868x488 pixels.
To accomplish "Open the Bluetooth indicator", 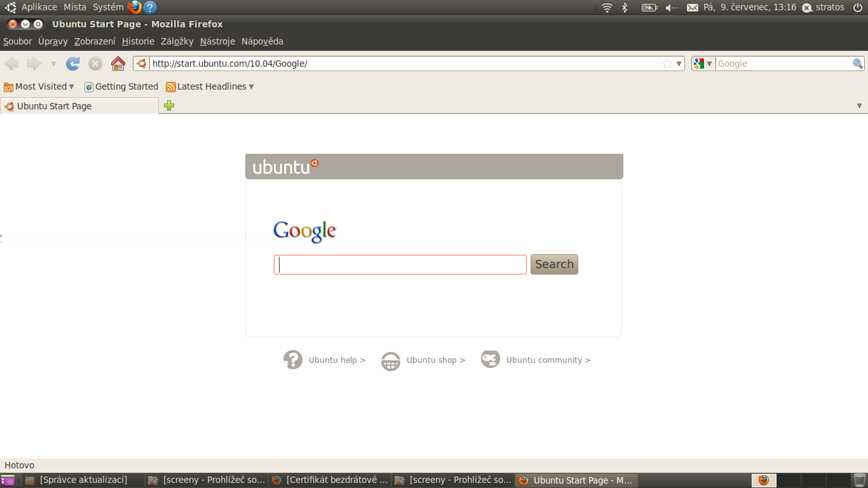I will tap(625, 8).
